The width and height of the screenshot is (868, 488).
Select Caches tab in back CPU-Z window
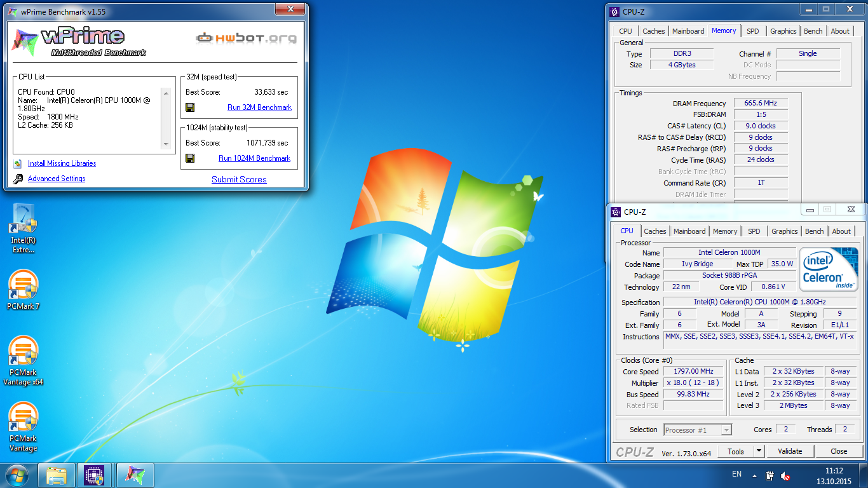coord(653,31)
